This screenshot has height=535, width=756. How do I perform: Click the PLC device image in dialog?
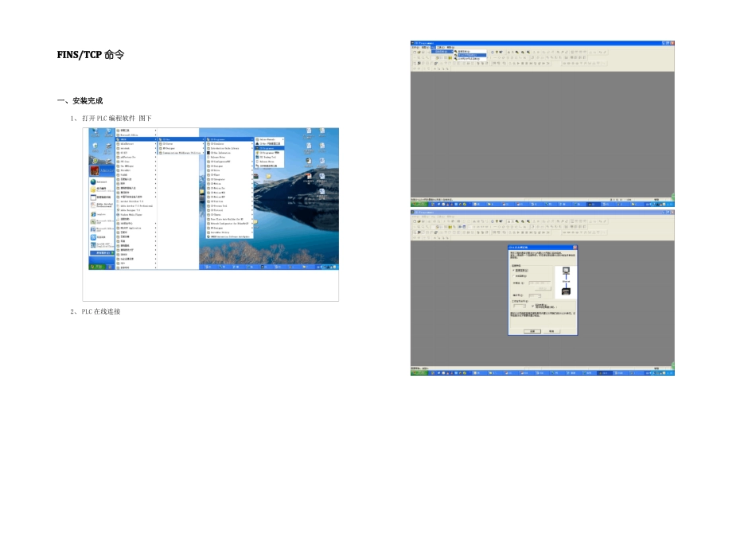[566, 290]
